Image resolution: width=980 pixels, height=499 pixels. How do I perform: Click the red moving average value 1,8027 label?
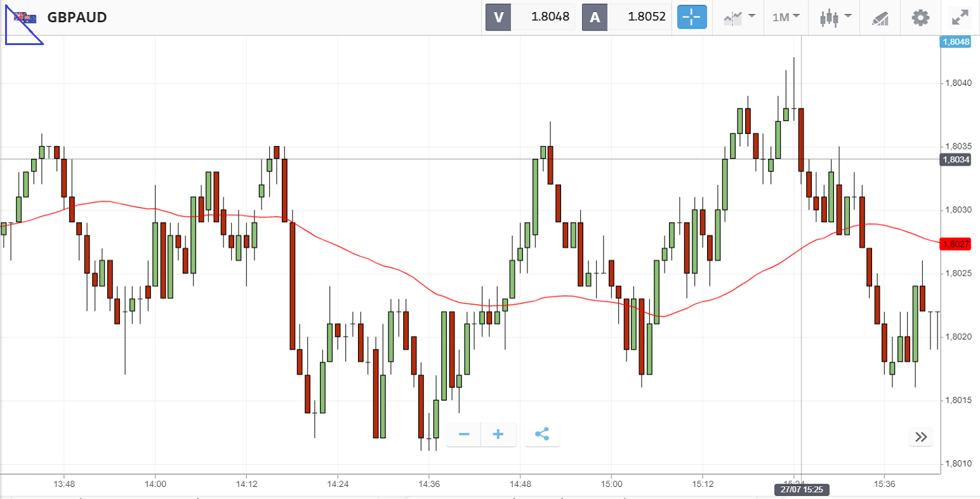(x=956, y=244)
